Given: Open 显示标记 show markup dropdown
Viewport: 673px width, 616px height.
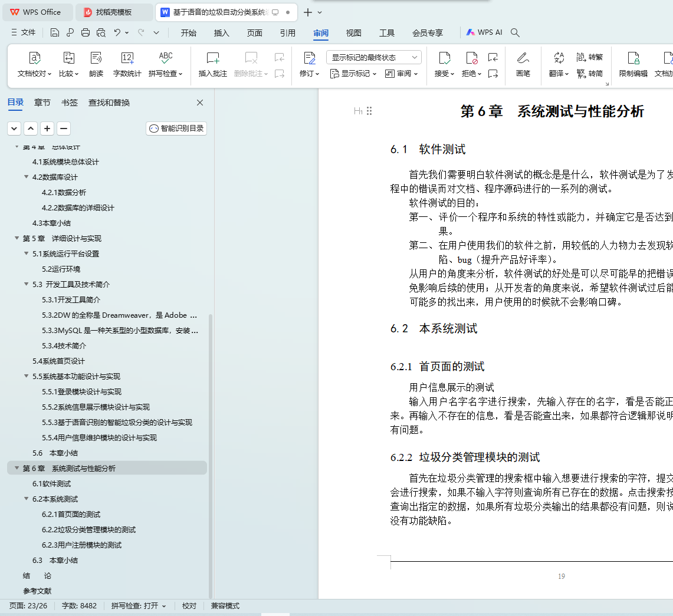Looking at the screenshot, I should point(353,73).
